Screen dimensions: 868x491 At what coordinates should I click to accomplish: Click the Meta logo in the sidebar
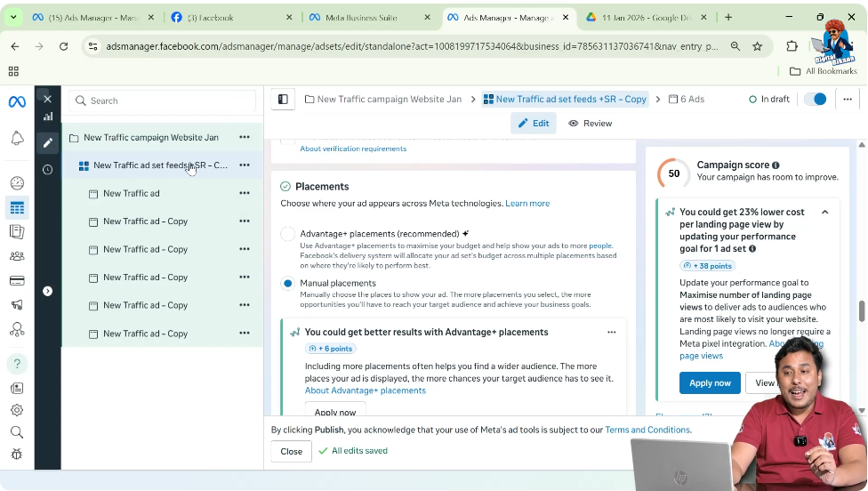17,101
